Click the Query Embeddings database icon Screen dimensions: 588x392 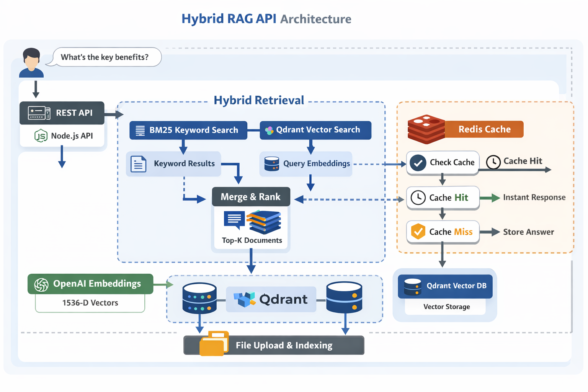pos(272,164)
